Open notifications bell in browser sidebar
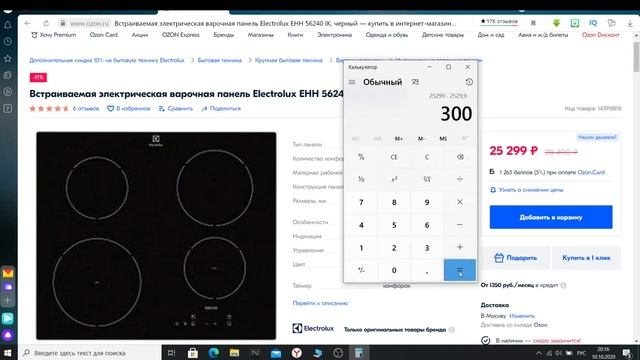The height and width of the screenshot is (360, 640). click(x=8, y=25)
